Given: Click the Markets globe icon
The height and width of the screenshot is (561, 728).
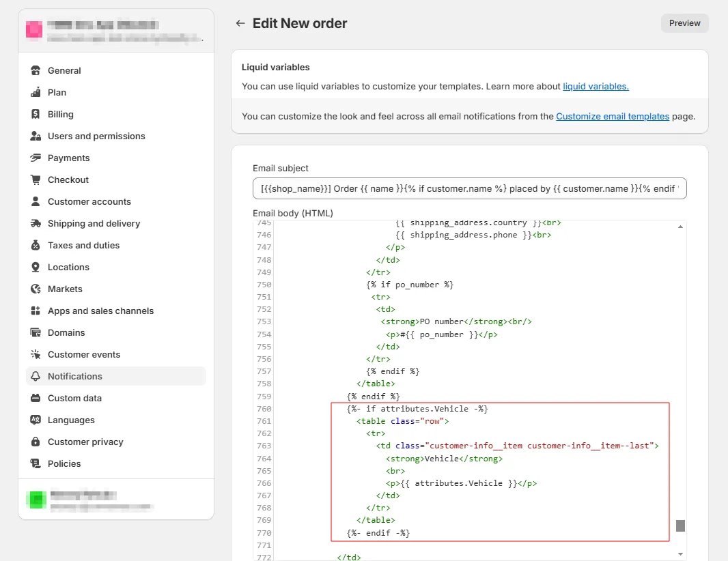Looking at the screenshot, I should click(36, 289).
